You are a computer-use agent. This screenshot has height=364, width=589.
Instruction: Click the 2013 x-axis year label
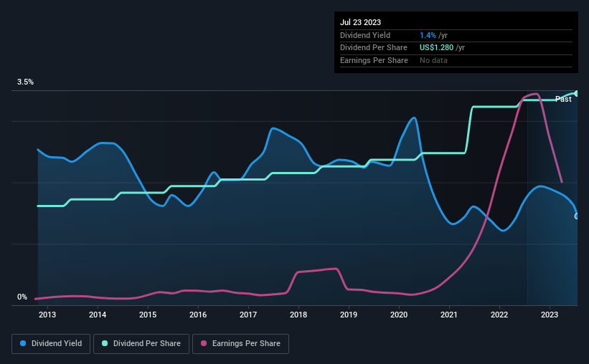click(47, 315)
